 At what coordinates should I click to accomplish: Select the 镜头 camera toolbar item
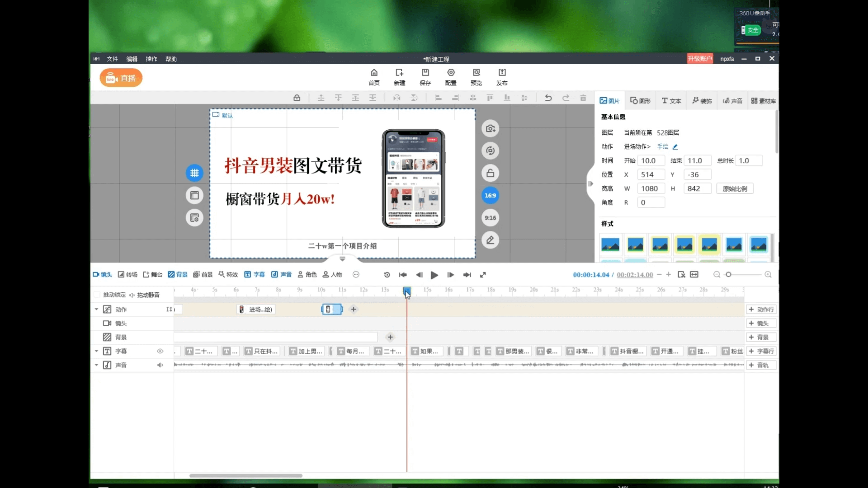tap(102, 275)
